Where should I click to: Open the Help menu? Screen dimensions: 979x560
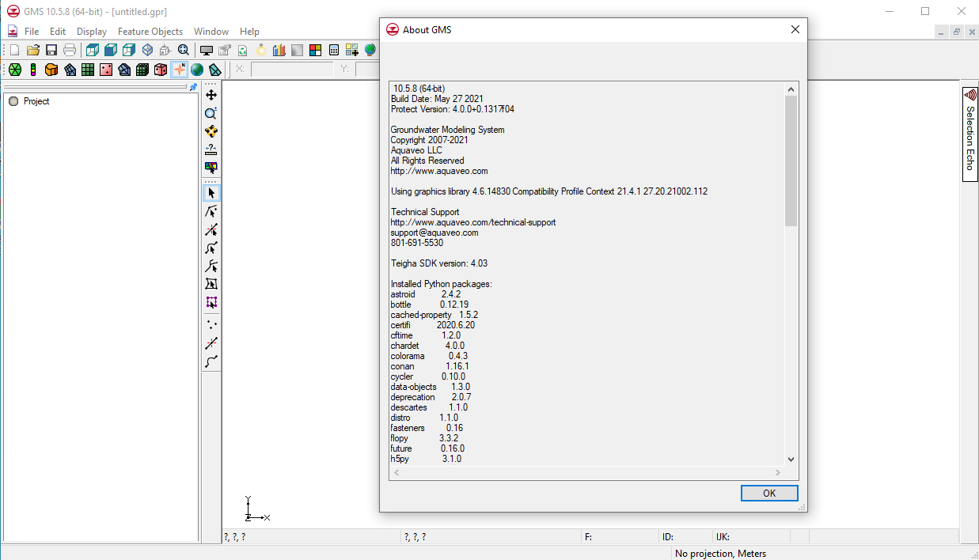coord(249,32)
